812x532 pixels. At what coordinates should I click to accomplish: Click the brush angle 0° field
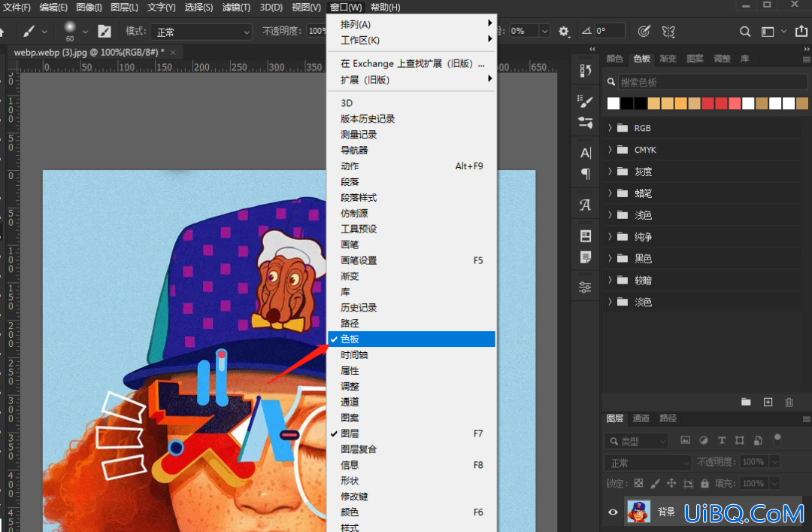[x=609, y=31]
